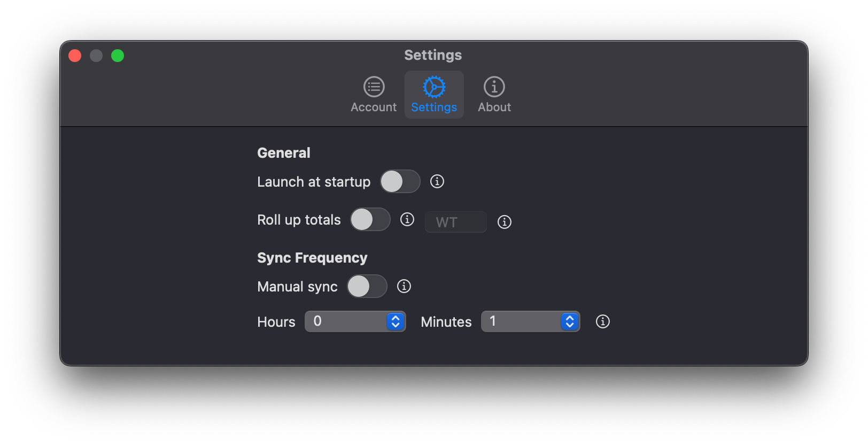This screenshot has width=868, height=445.
Task: Click the Manual sync label
Action: [297, 287]
